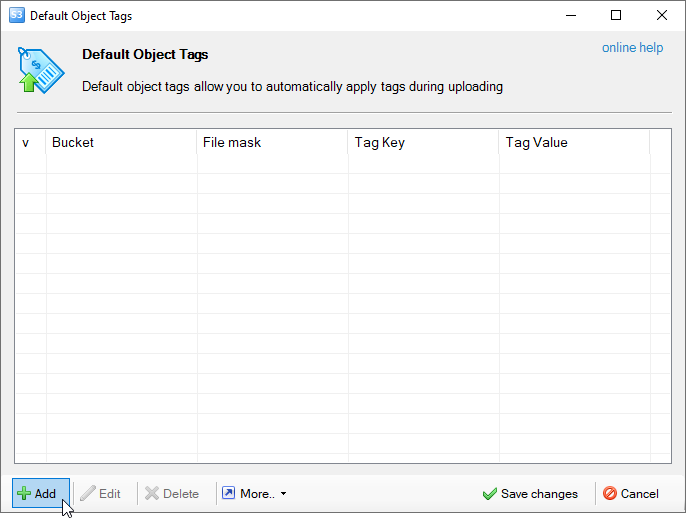Click the tag icon beside the dialog heading

pyautogui.click(x=41, y=70)
